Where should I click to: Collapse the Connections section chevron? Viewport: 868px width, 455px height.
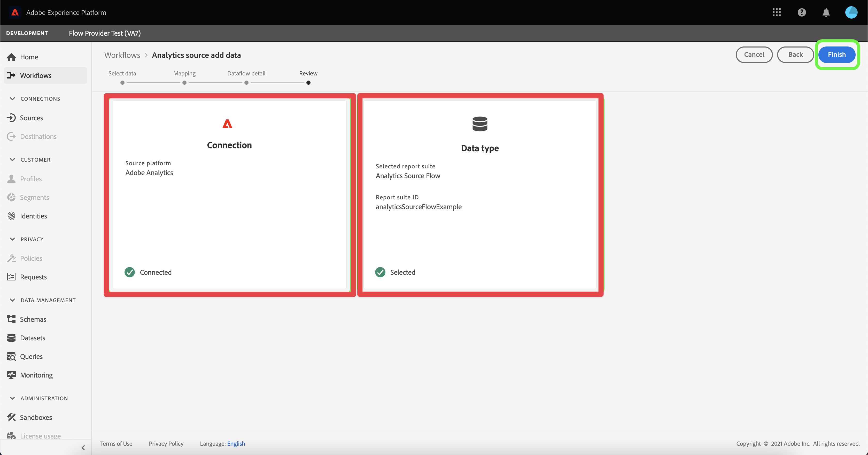click(12, 99)
